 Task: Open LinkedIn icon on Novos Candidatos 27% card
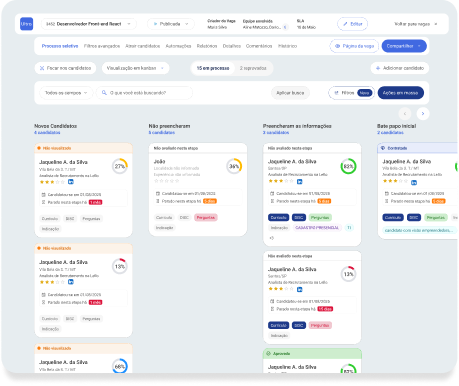(71, 182)
